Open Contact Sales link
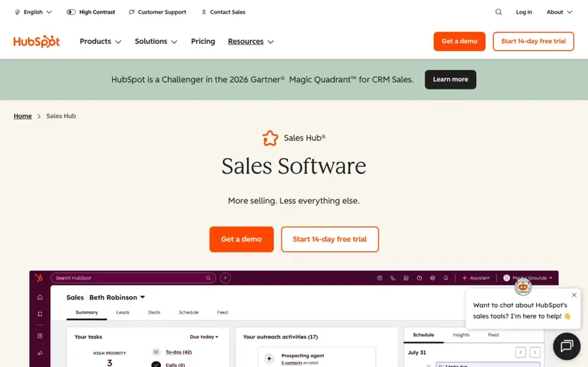This screenshot has height=367, width=588. (223, 12)
